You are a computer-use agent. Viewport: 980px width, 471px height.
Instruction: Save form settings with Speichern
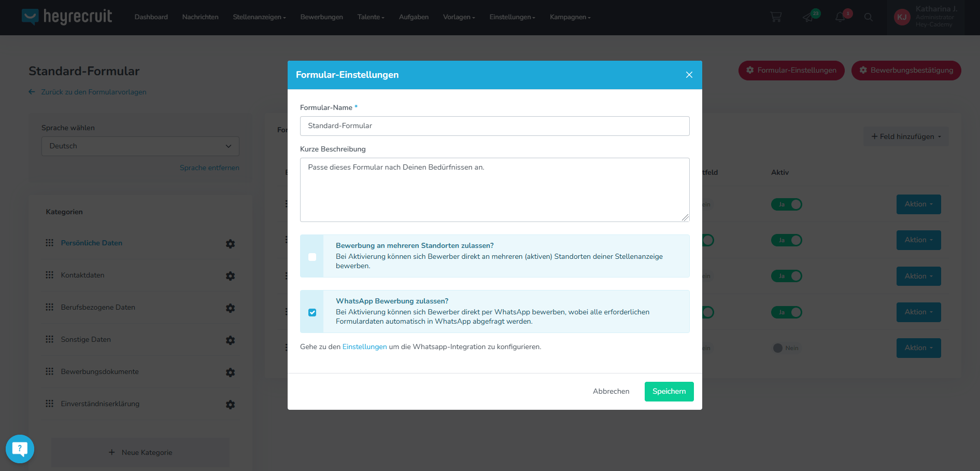pos(669,392)
